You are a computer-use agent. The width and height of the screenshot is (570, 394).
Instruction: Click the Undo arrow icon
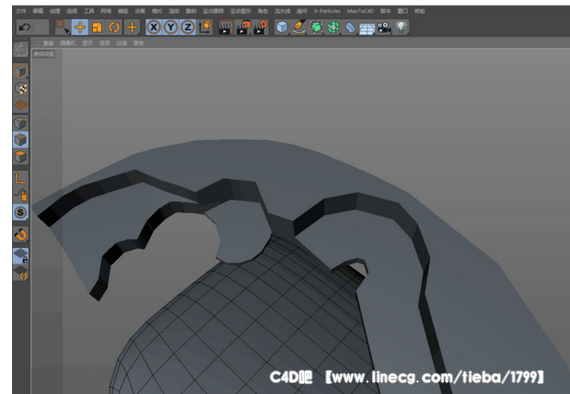[x=25, y=27]
